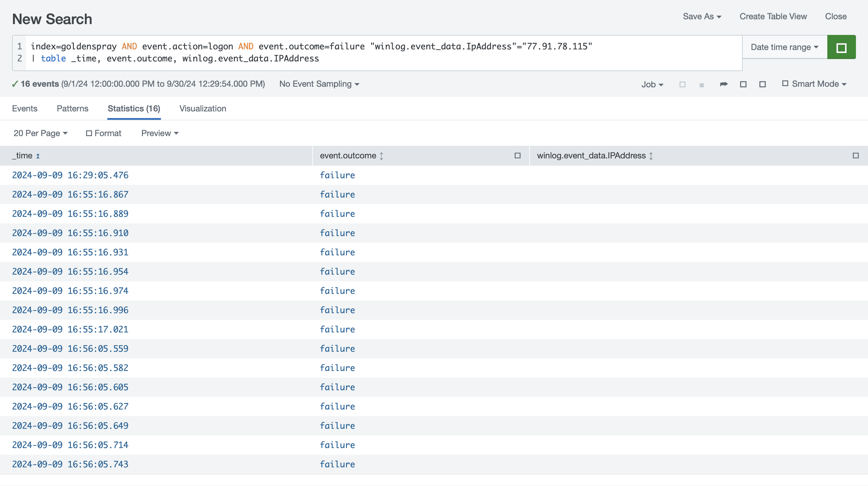Click winlog.event_data.IPAddress column header
The image size is (868, 486).
(699, 155)
